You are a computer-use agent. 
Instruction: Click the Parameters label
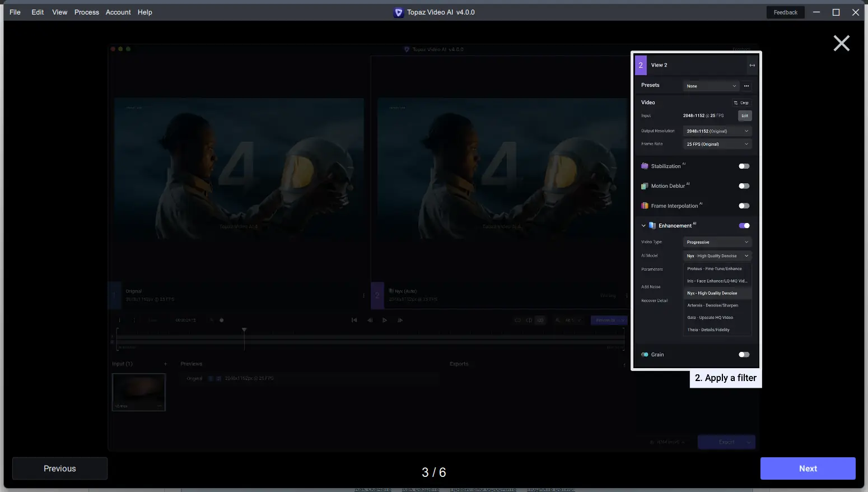(x=652, y=270)
